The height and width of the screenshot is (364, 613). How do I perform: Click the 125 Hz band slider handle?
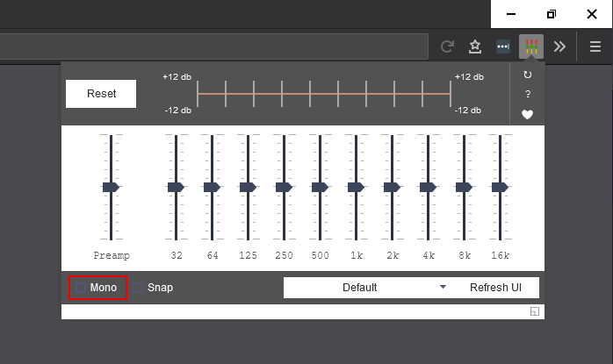(x=248, y=187)
